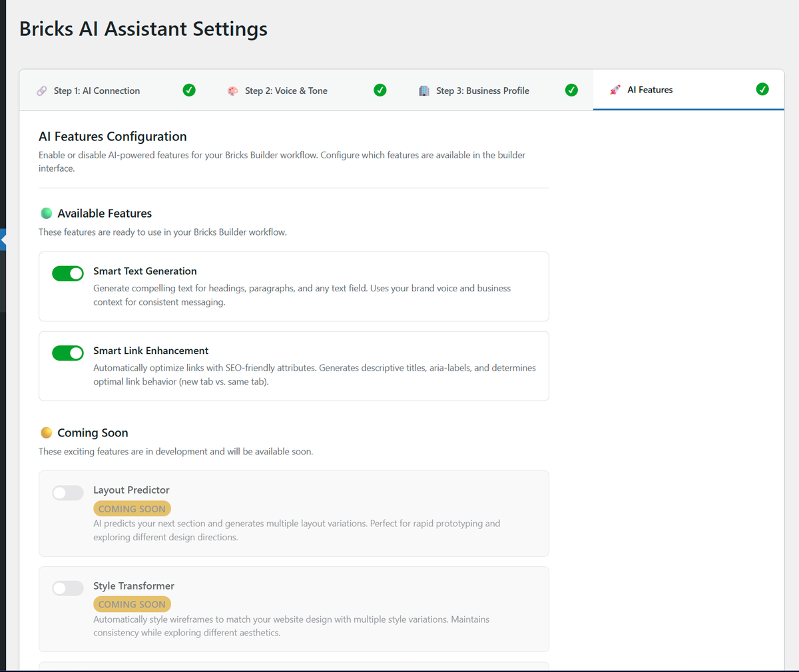
Task: Turn off the Smart Link Enhancement switch
Action: pos(68,353)
